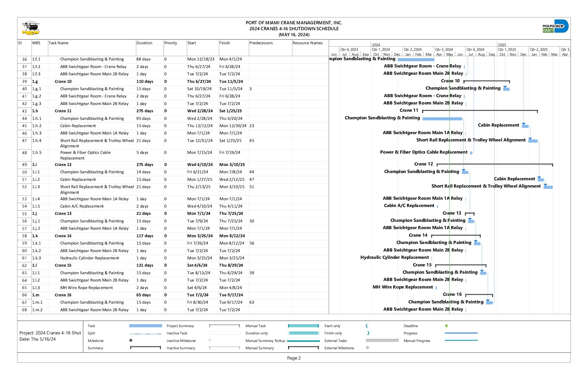Screen dimensions: 588x380
Task: Select the 'Crane 12' task name cell
Action: [92, 165]
